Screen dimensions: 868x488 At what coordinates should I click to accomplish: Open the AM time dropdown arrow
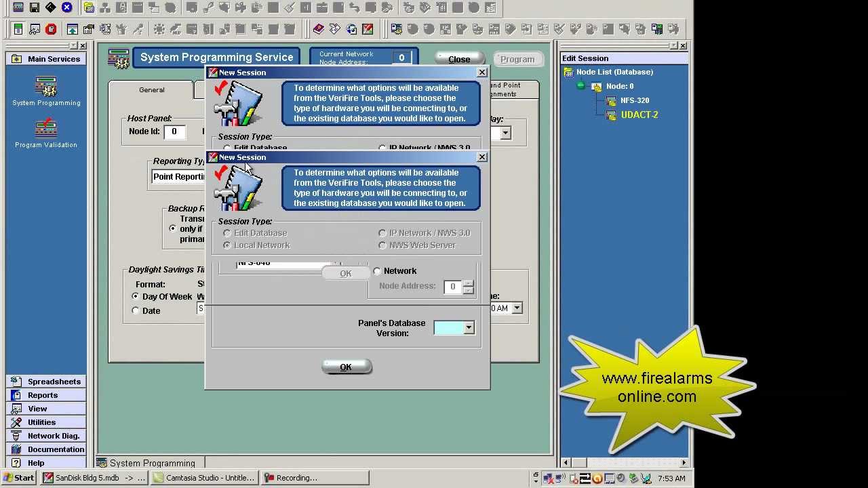pos(517,308)
